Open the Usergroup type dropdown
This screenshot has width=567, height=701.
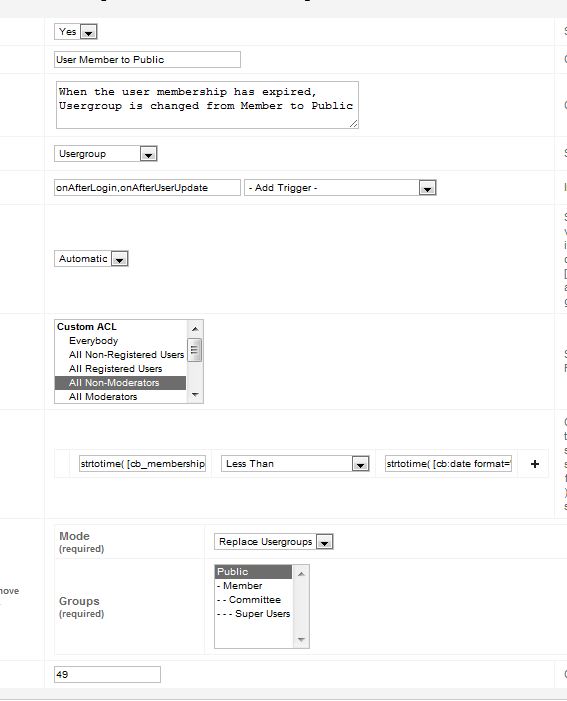click(106, 154)
